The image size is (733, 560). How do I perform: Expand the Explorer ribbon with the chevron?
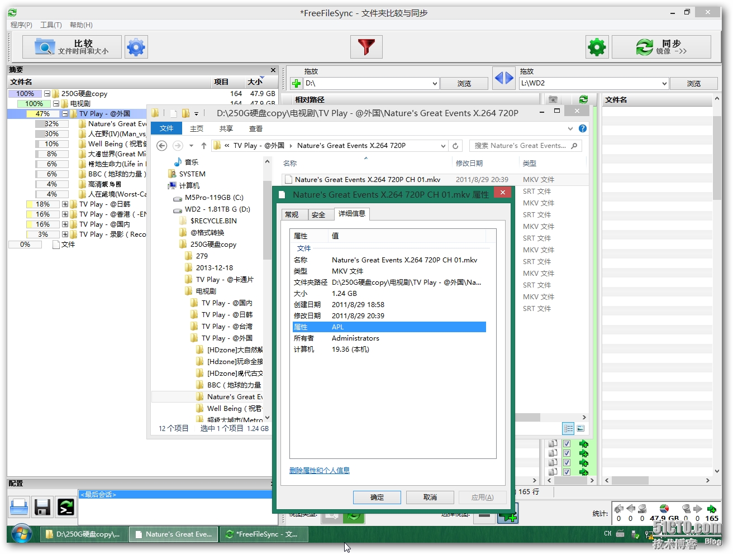(x=570, y=128)
